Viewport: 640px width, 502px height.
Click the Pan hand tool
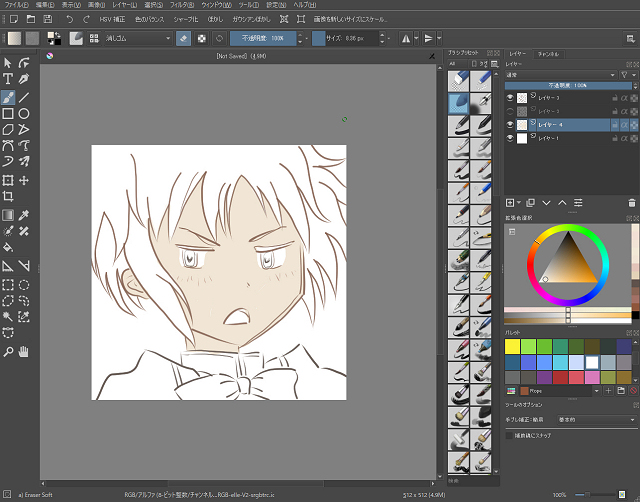tap(24, 352)
